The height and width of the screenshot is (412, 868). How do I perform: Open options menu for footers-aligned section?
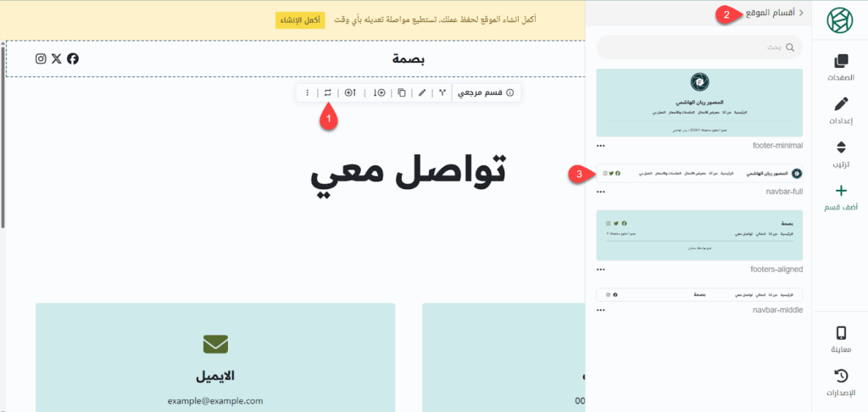click(x=601, y=269)
